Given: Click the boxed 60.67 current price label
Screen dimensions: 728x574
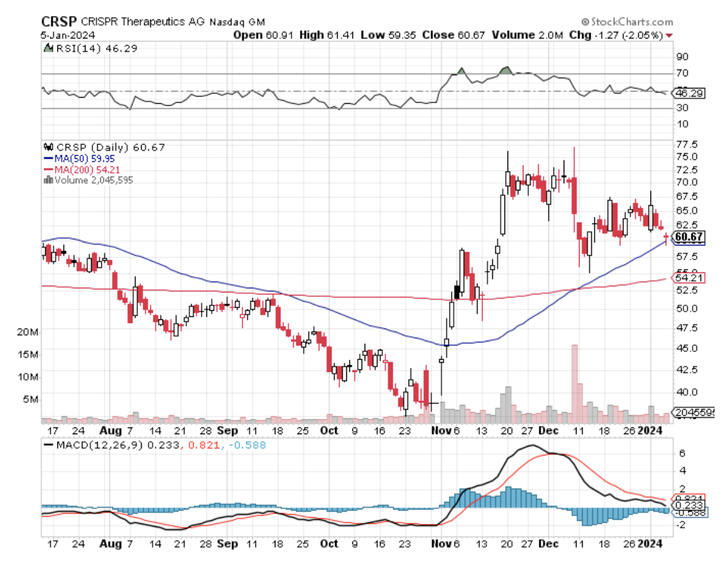Looking at the screenshot, I should pos(688,237).
